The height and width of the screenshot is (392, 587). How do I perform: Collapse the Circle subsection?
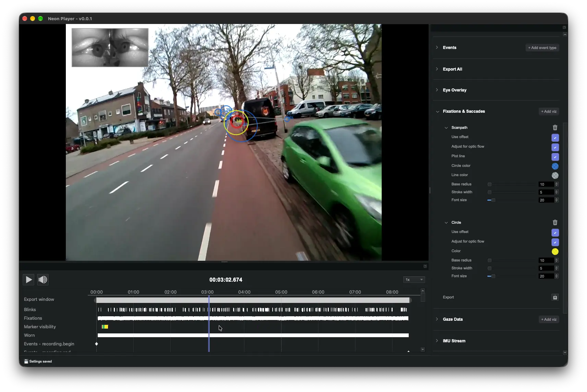click(446, 223)
